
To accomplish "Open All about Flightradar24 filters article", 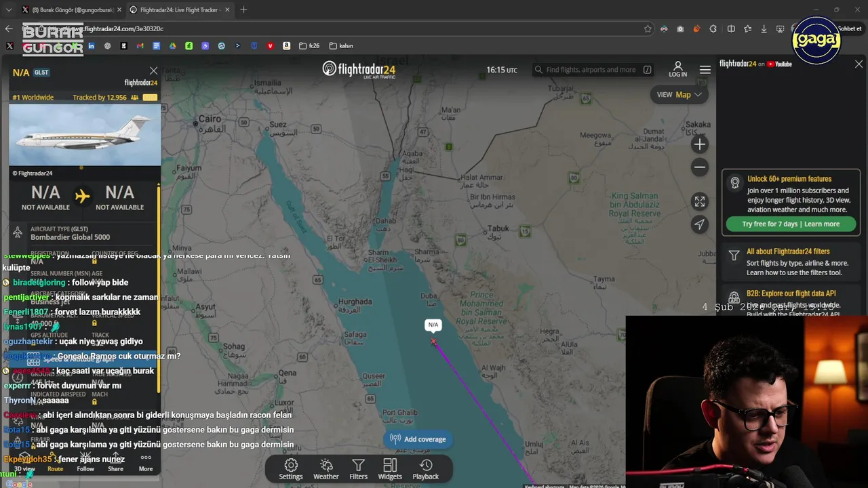I will pos(791,262).
